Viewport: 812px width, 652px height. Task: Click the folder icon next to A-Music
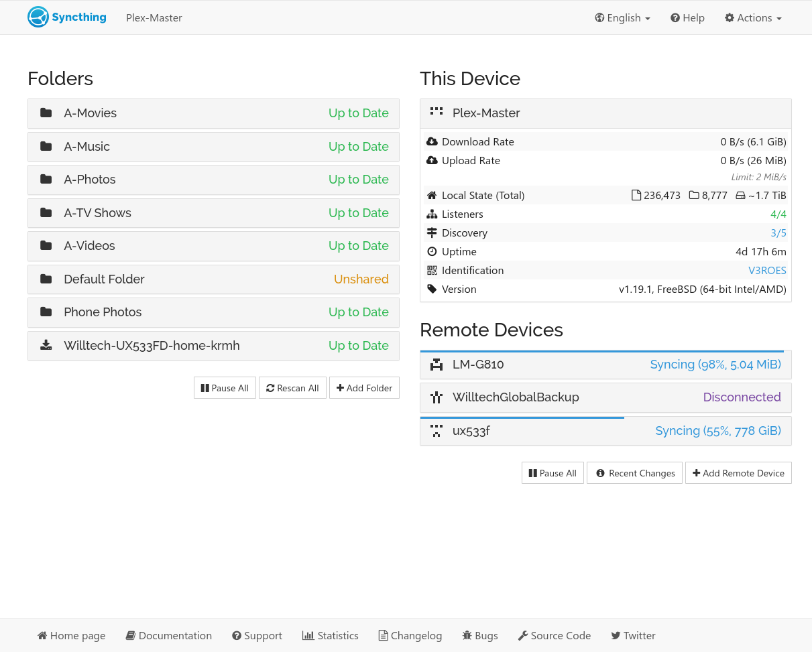tap(46, 146)
